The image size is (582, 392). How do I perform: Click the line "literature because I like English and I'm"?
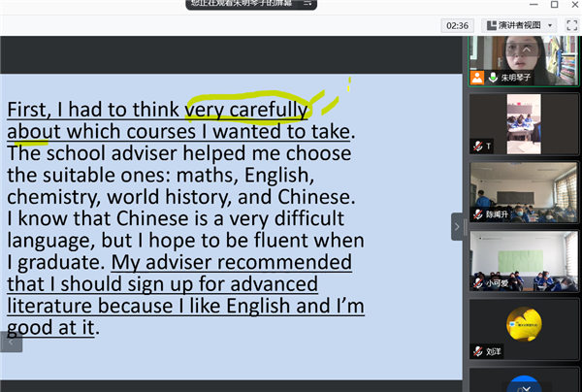tap(185, 307)
